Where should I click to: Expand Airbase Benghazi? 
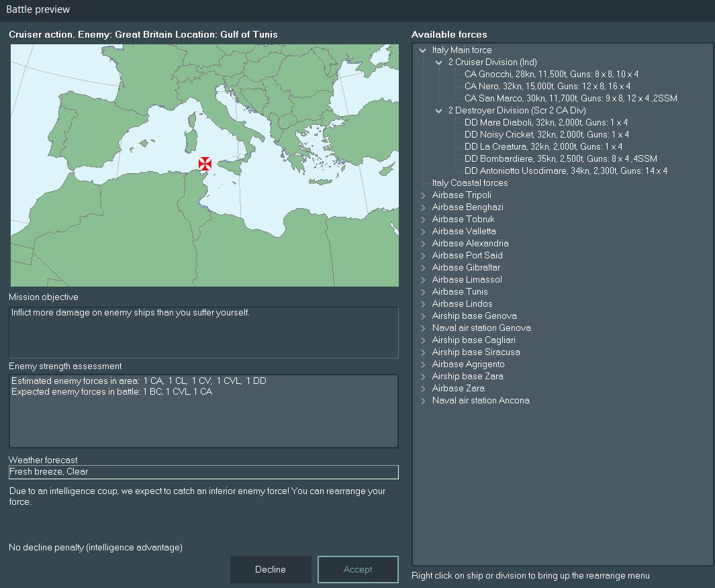[x=423, y=207]
